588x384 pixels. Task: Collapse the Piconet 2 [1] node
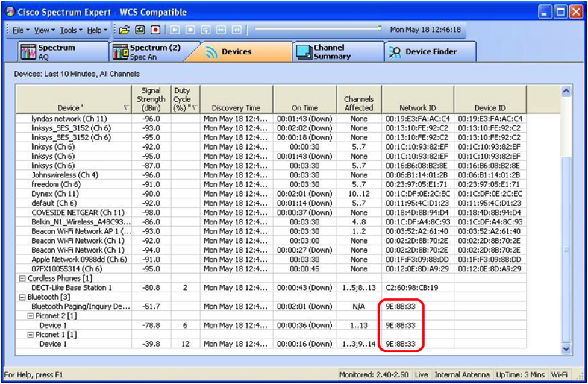[30, 316]
